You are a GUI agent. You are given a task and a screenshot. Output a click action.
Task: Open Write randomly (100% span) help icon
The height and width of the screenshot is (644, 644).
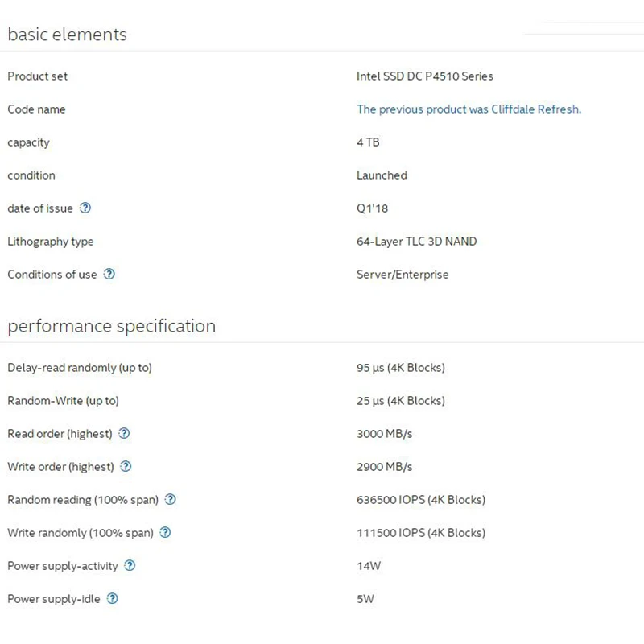click(x=165, y=532)
